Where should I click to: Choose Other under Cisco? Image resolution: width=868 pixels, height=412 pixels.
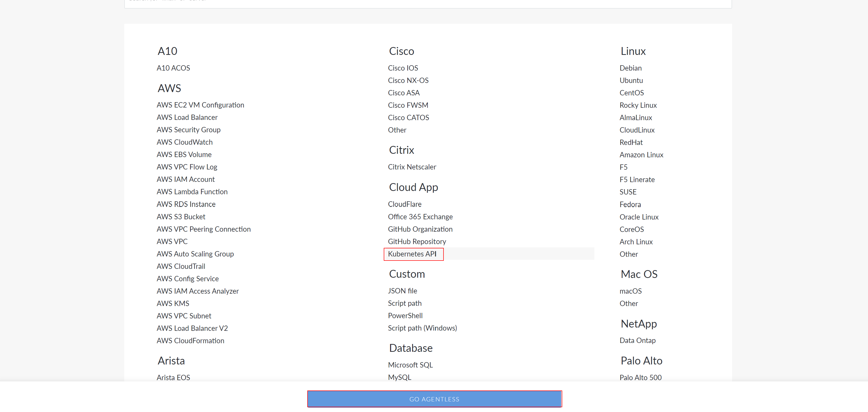point(397,130)
